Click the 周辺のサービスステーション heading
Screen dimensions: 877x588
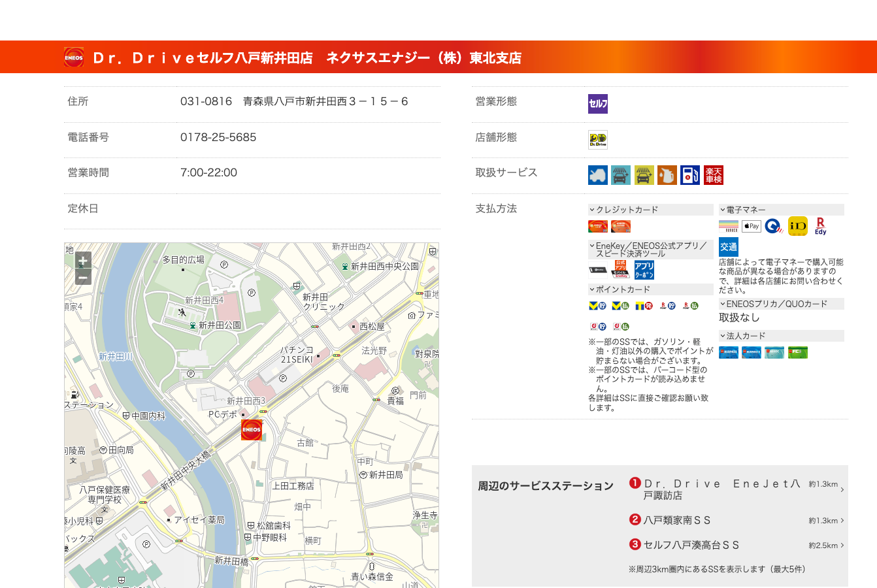point(546,485)
